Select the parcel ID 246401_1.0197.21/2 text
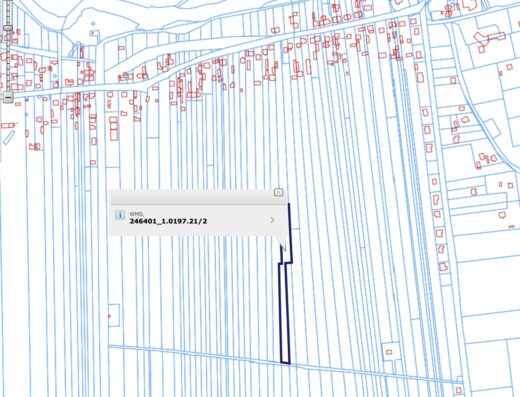Image resolution: width=520 pixels, height=397 pixels. [168, 221]
